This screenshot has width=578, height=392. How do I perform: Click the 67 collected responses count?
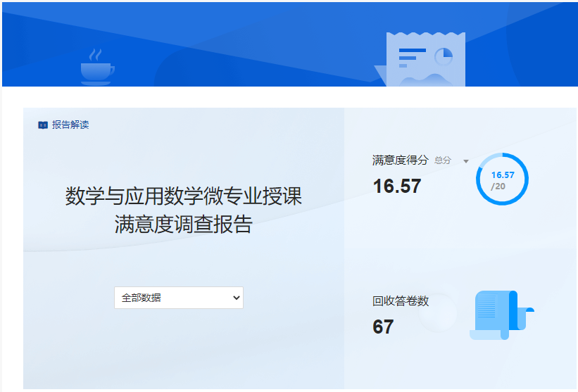coord(384,327)
